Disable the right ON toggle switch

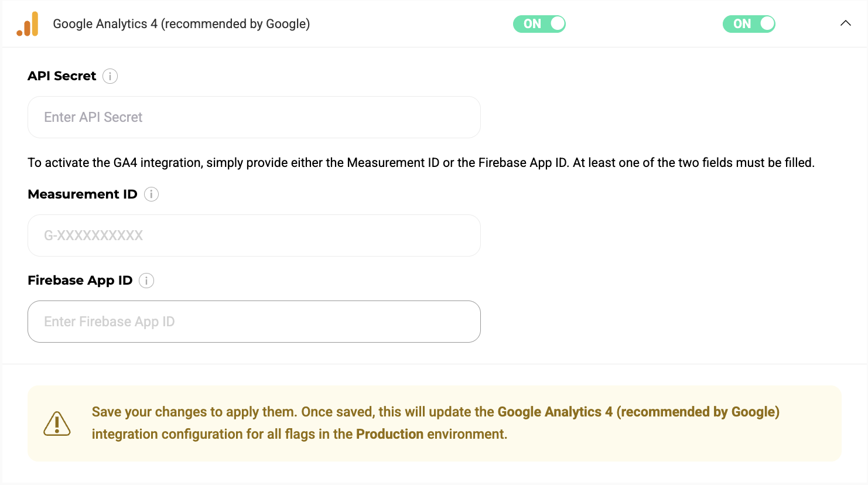pyautogui.click(x=749, y=24)
